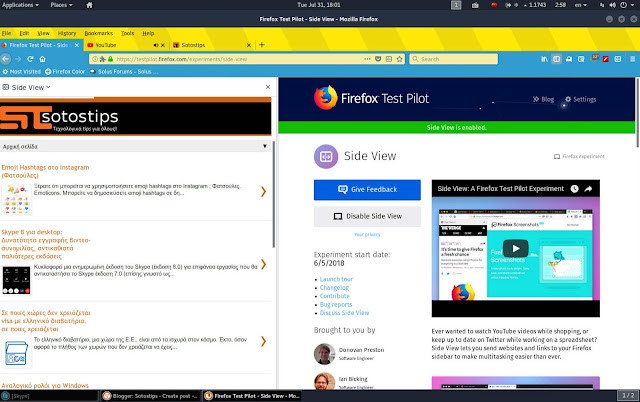Open the Bug reports link
This screenshot has width=640, height=402.
click(x=336, y=304)
